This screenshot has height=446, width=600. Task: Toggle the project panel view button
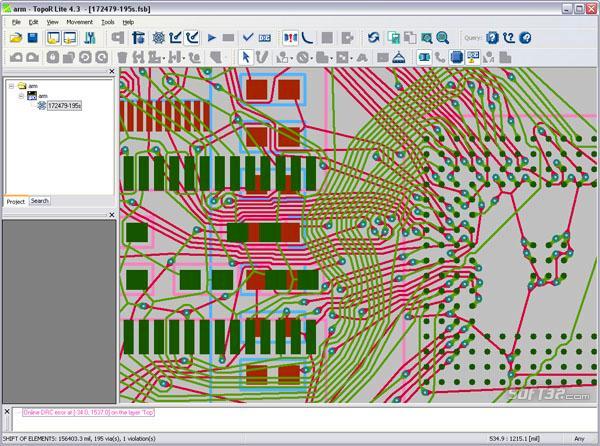[51, 38]
